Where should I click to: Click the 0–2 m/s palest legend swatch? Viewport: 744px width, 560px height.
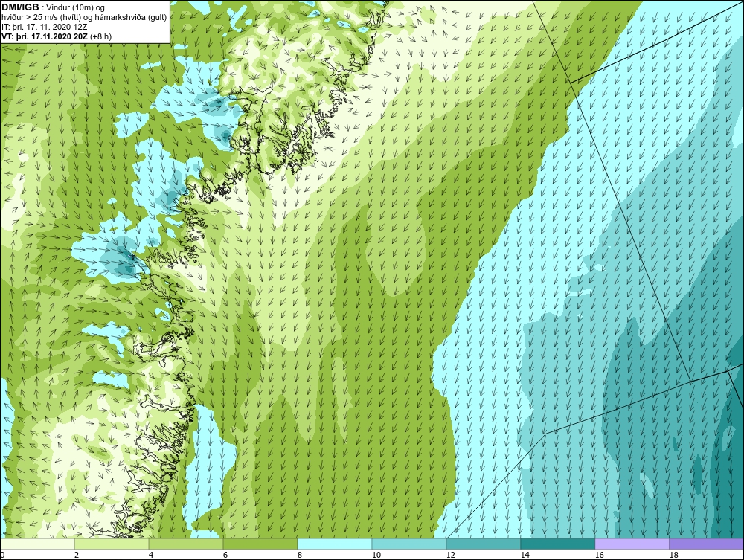pyautogui.click(x=37, y=544)
